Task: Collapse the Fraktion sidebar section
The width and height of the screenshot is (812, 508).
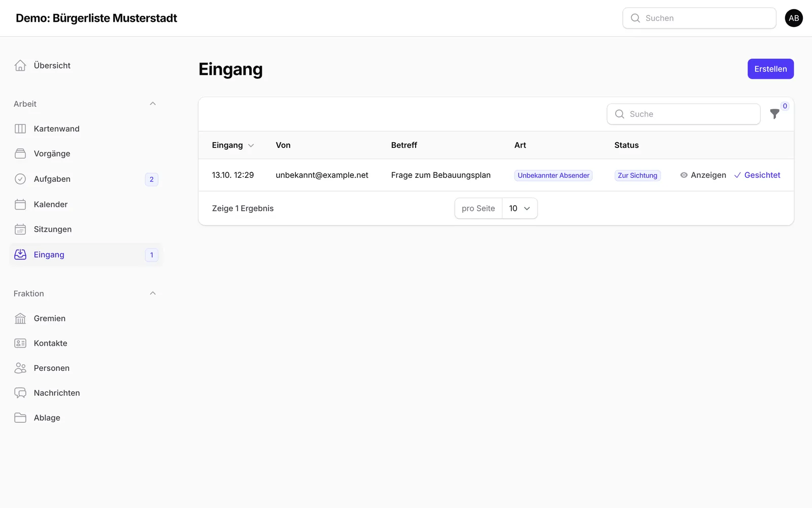Action: click(x=153, y=293)
